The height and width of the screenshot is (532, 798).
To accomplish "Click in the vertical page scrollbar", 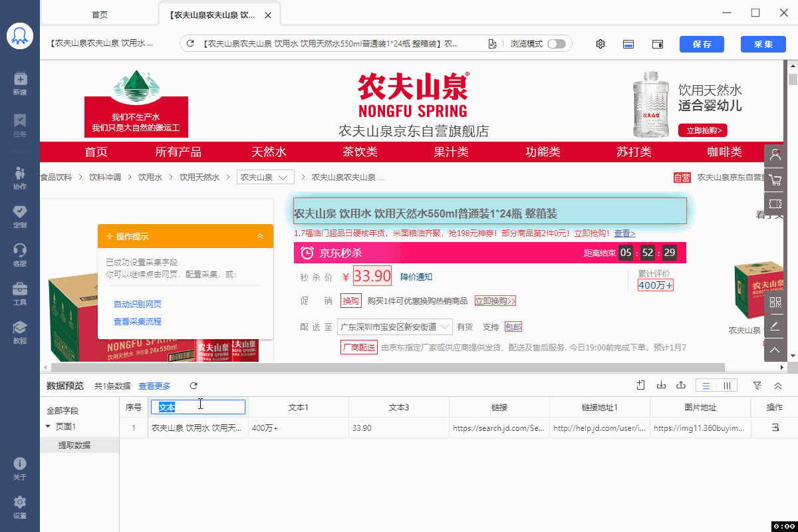I will click(793, 80).
